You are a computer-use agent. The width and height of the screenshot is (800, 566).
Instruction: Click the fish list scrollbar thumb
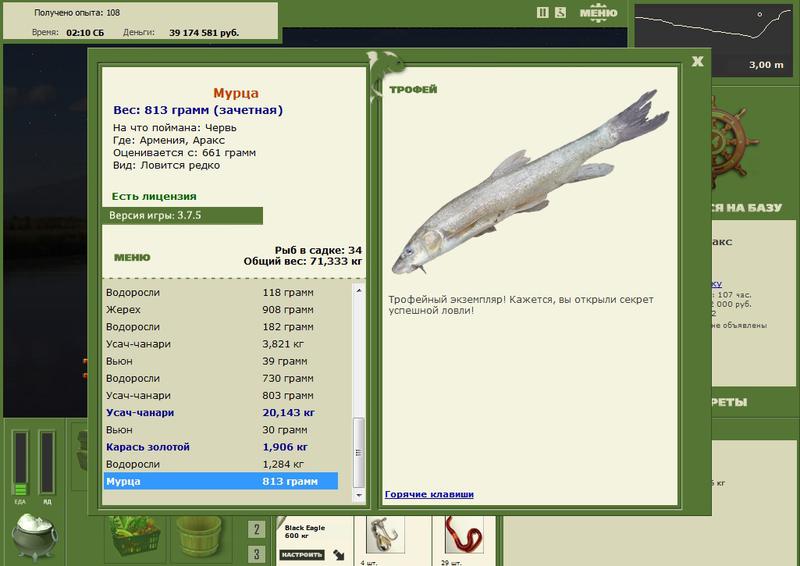coord(359,453)
